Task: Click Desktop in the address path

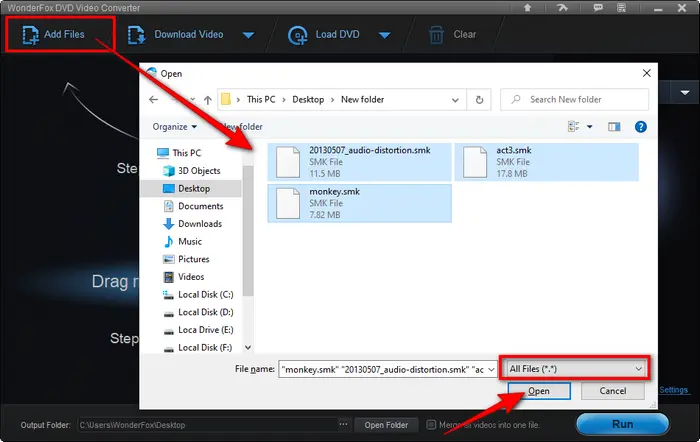Action: pos(308,100)
